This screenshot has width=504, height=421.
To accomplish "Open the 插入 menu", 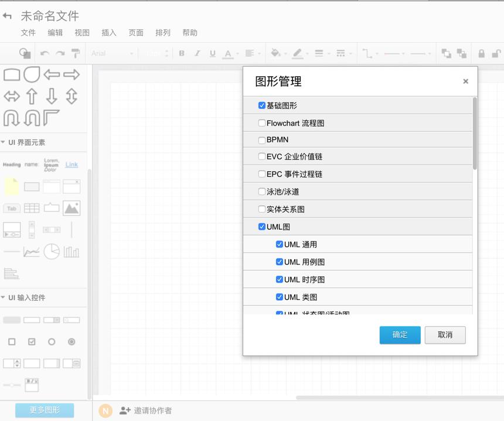I will 109,33.
